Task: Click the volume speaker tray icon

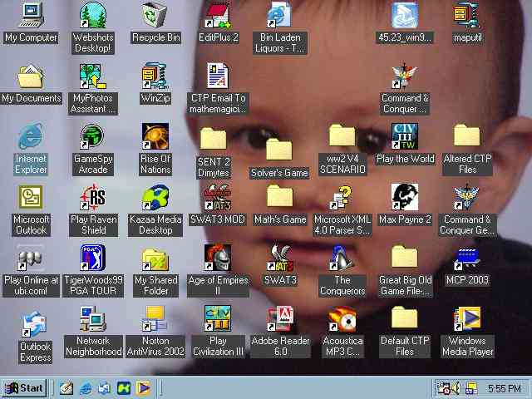Action: pyautogui.click(x=455, y=388)
